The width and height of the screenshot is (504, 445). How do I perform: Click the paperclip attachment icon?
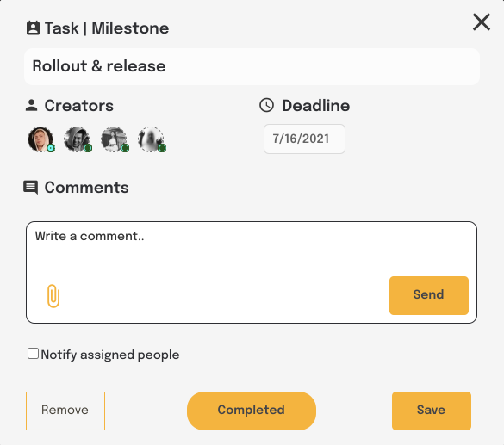[53, 296]
